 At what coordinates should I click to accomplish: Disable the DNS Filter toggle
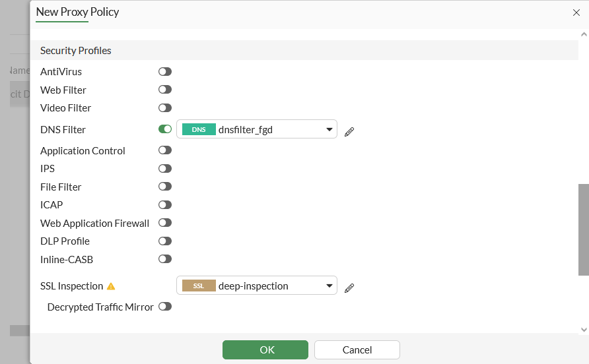click(x=165, y=129)
